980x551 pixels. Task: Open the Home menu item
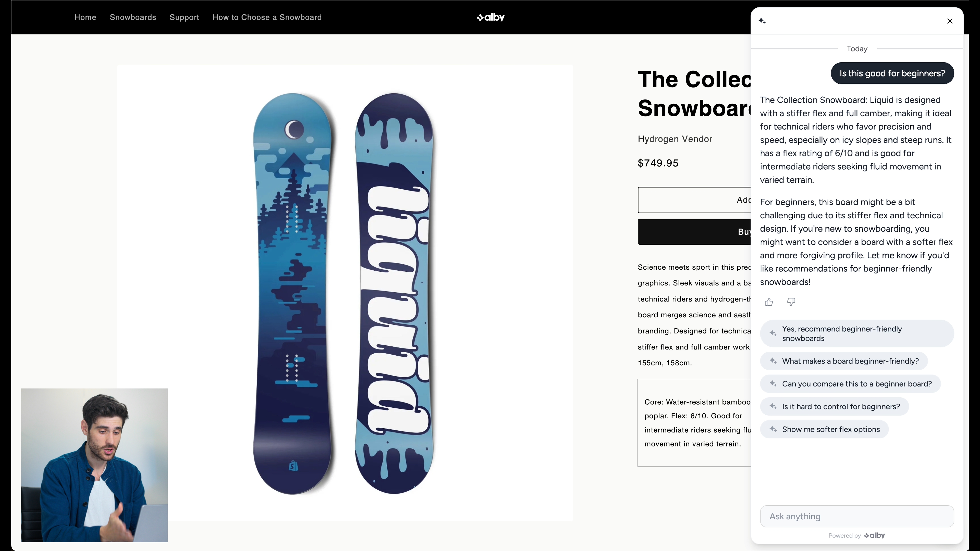(x=85, y=18)
